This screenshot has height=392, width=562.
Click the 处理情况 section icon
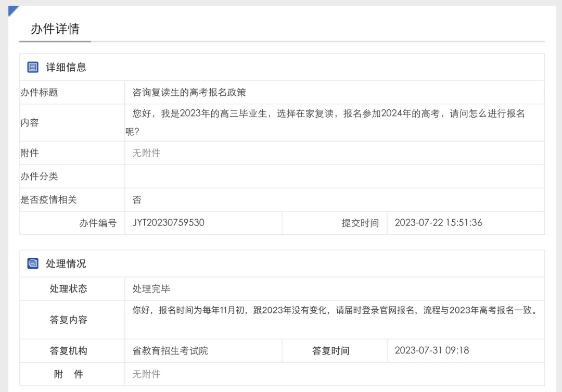(x=33, y=264)
